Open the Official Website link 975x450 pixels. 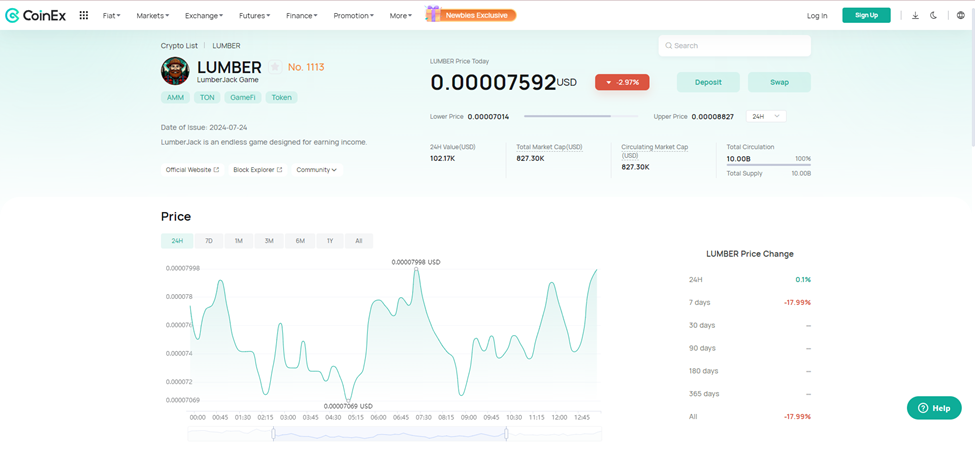point(192,170)
